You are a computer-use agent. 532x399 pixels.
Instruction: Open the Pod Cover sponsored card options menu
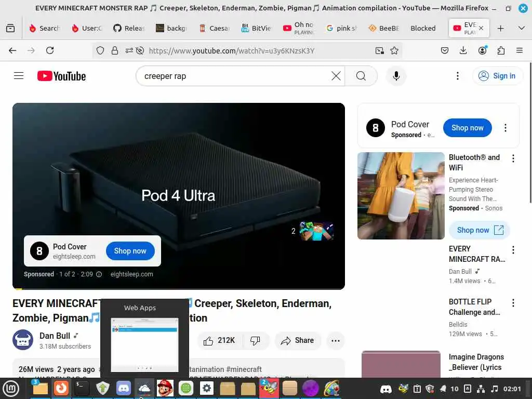pos(505,128)
